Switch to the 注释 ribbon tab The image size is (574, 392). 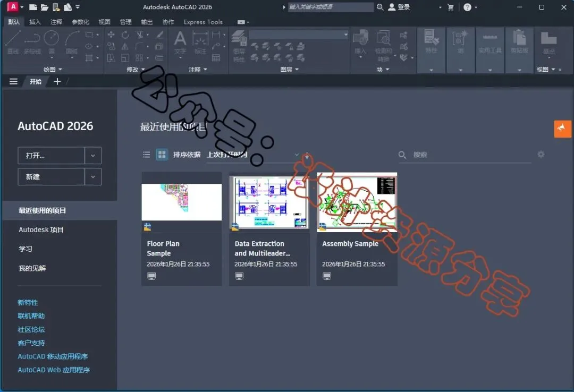pyautogui.click(x=56, y=22)
